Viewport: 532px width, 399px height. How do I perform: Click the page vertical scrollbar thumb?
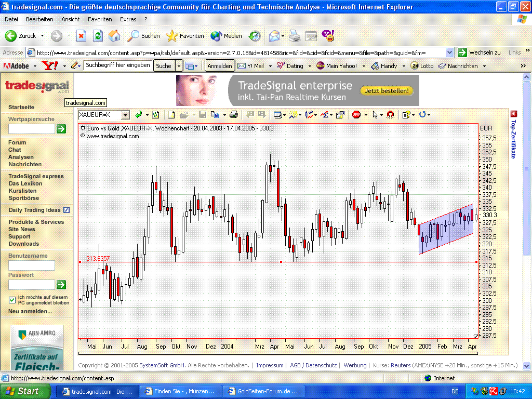pyautogui.click(x=526, y=168)
